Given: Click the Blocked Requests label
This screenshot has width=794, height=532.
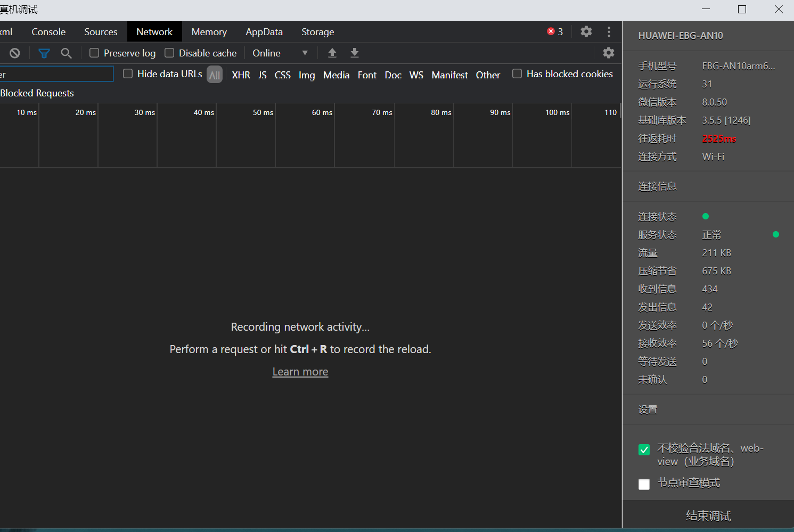Looking at the screenshot, I should (x=37, y=93).
